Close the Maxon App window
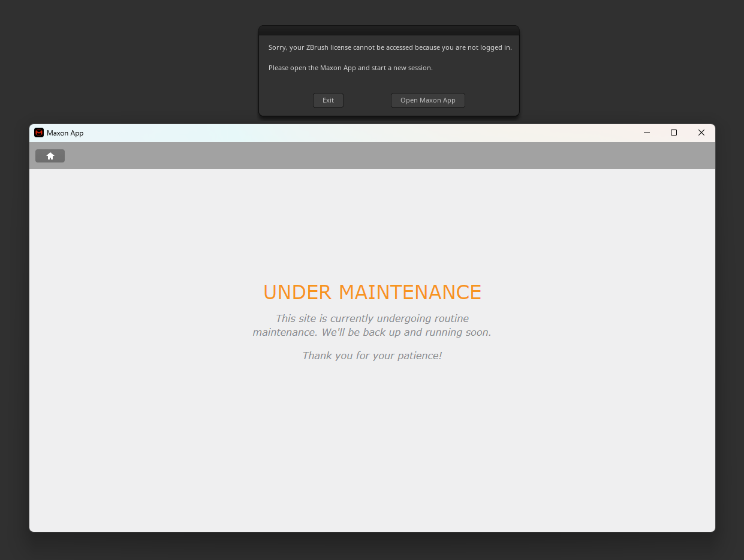744x560 pixels. [x=701, y=133]
